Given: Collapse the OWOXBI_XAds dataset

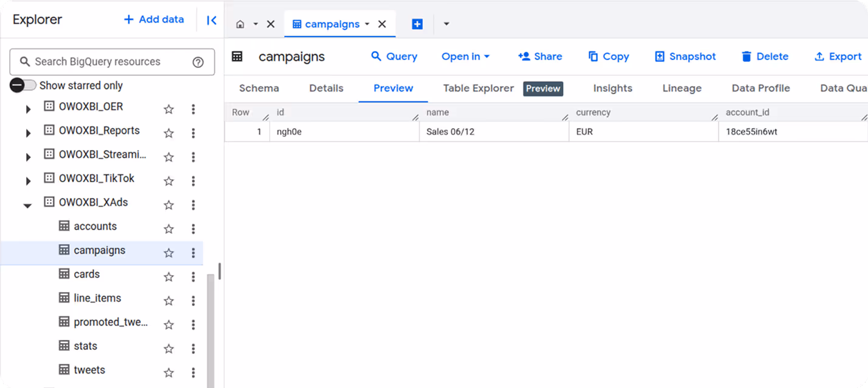Looking at the screenshot, I should point(28,206).
